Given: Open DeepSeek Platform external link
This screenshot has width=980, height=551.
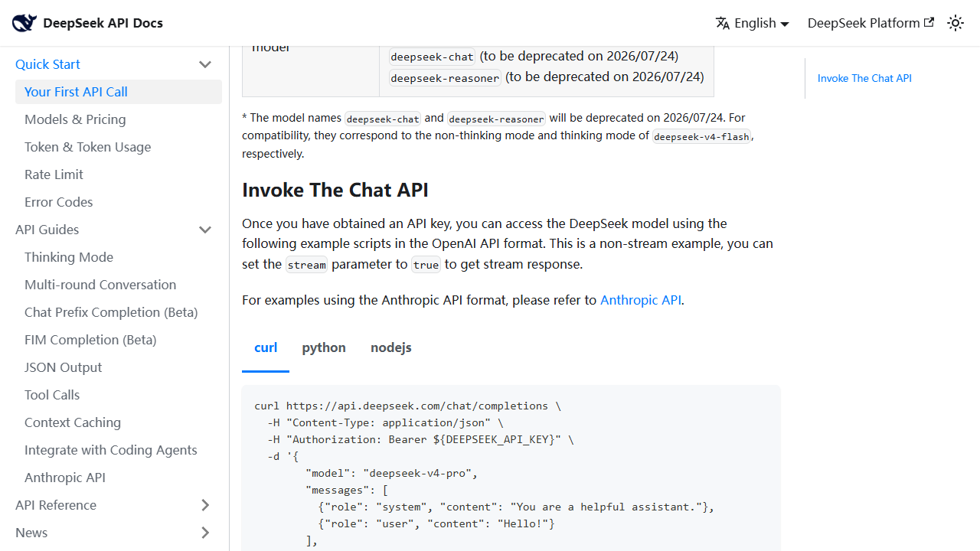Looking at the screenshot, I should tap(871, 23).
